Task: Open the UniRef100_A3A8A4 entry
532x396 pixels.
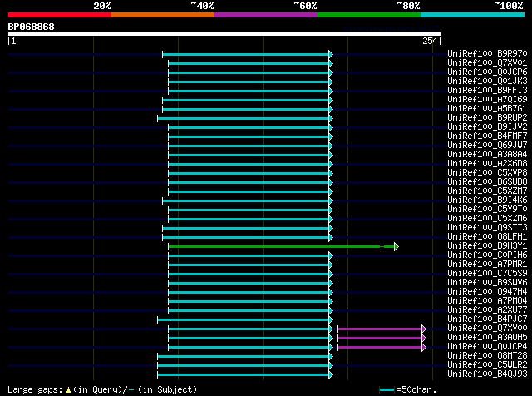Action: click(487, 154)
